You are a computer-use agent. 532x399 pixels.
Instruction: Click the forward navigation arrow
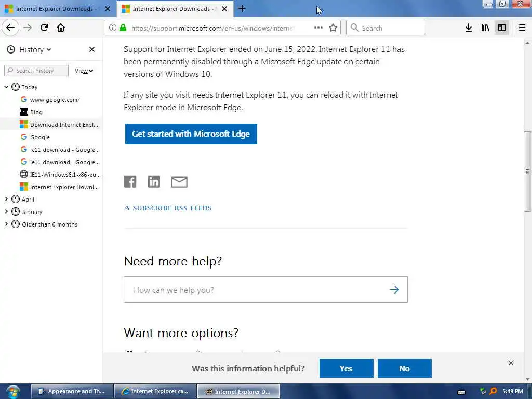coord(28,28)
